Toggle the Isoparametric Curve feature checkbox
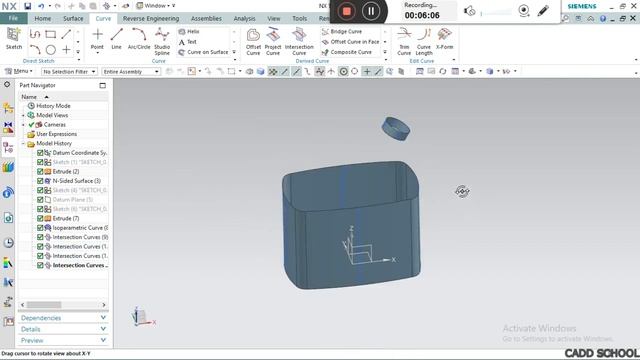The image size is (640, 360). (40, 228)
